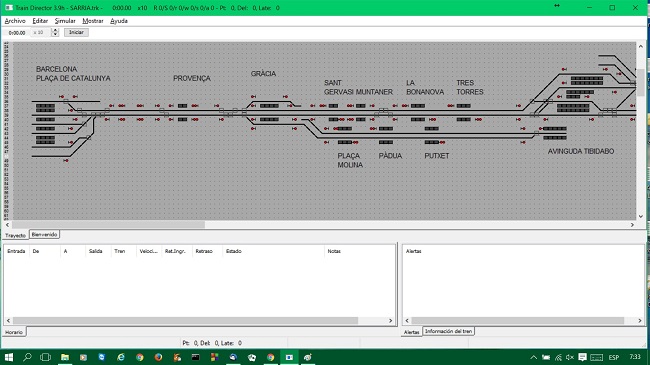Open the Action Center notification icon

(x=582, y=357)
